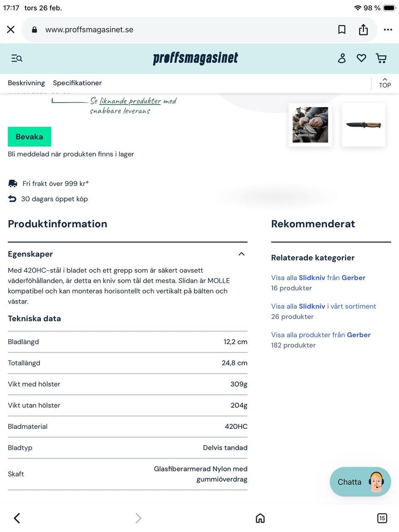
Task: Click the back navigation arrow
Action: (x=17, y=518)
